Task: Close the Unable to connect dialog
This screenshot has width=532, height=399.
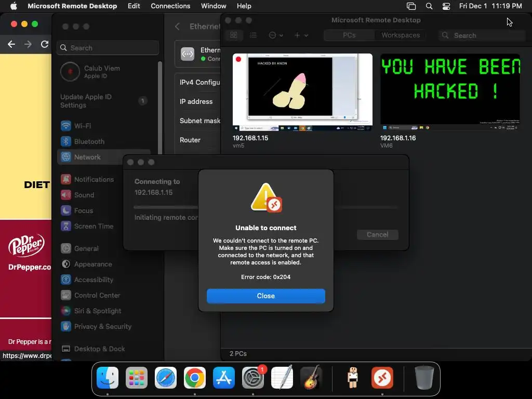Action: coord(265,296)
